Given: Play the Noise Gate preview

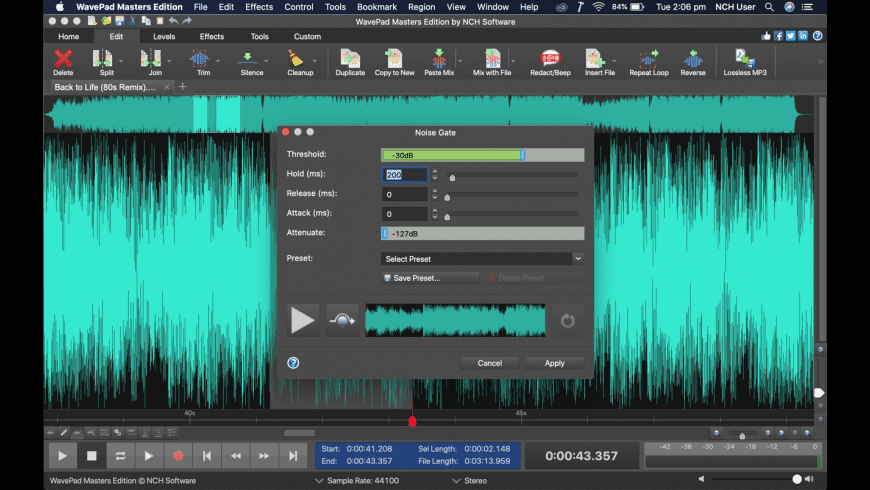Looking at the screenshot, I should coord(303,320).
